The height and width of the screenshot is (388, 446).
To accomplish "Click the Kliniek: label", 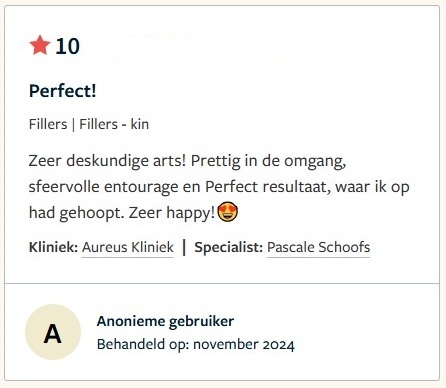I will [53, 247].
